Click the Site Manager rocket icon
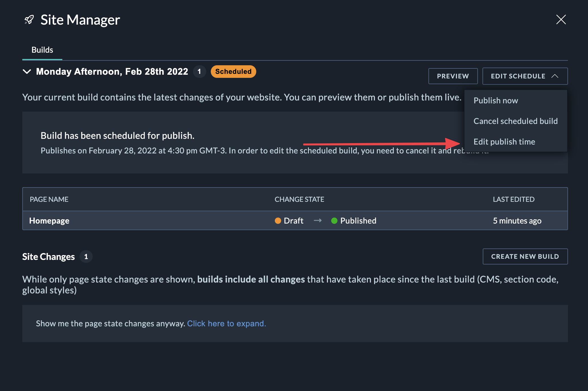This screenshot has height=391, width=588. pyautogui.click(x=29, y=20)
